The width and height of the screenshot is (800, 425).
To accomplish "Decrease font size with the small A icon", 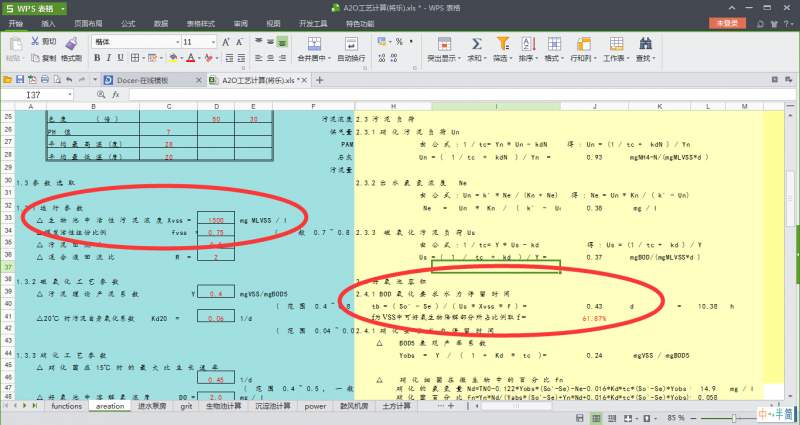I will [239, 42].
